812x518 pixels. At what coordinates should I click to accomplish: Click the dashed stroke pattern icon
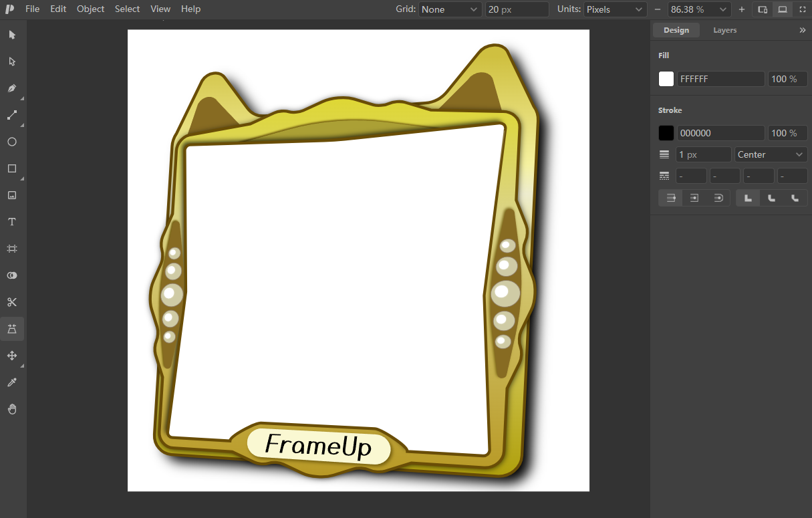(664, 176)
